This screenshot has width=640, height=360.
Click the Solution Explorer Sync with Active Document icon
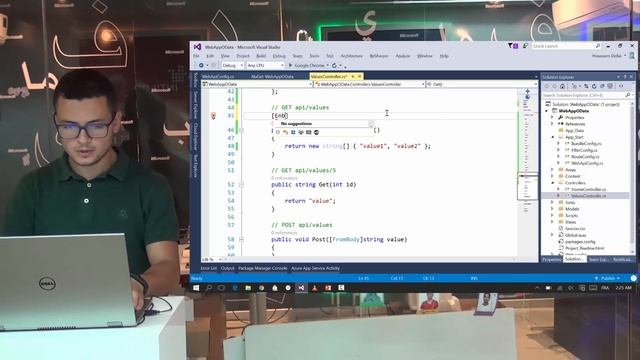[x=586, y=86]
